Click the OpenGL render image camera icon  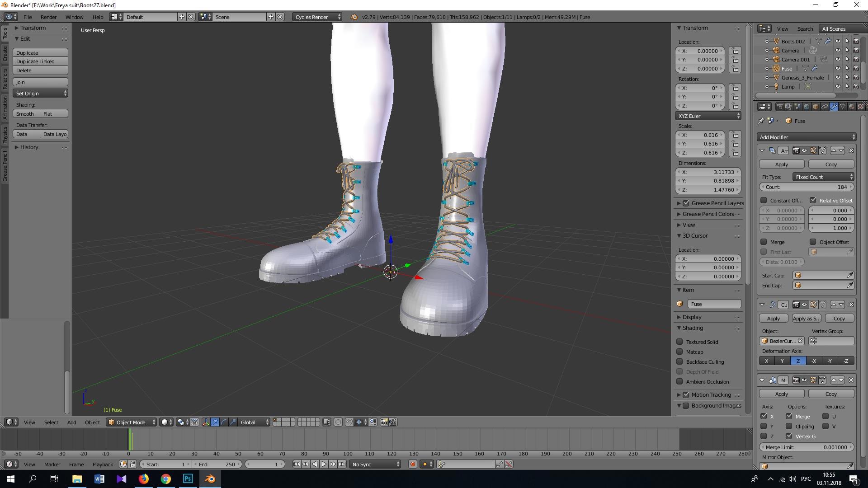(x=384, y=422)
